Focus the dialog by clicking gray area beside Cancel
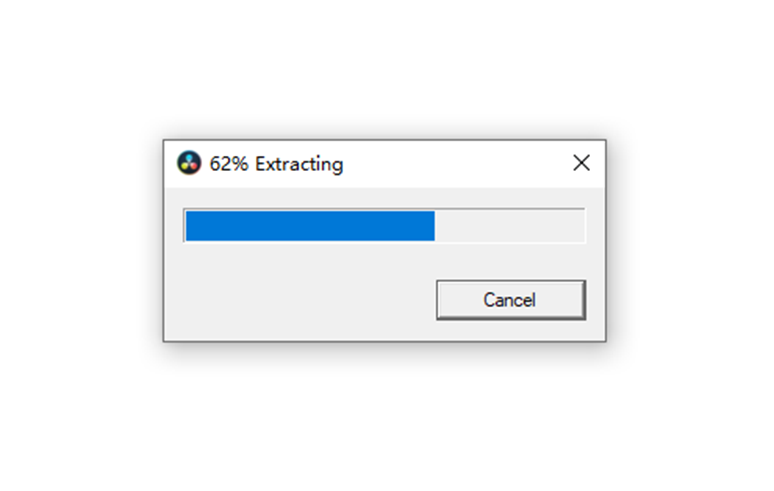Image resolution: width=774 pixels, height=491 pixels. point(301,300)
